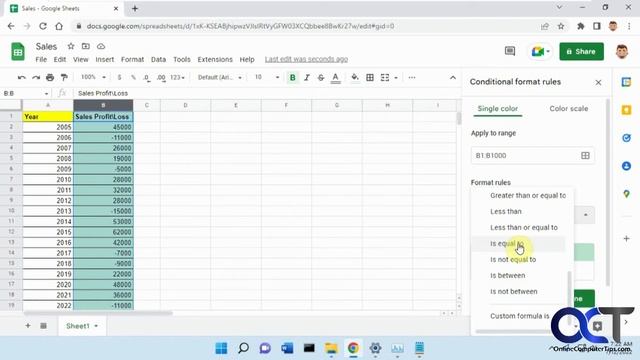640x360 pixels.
Task: Open the Sheet1 tab dropdown arrow
Action: click(x=96, y=326)
